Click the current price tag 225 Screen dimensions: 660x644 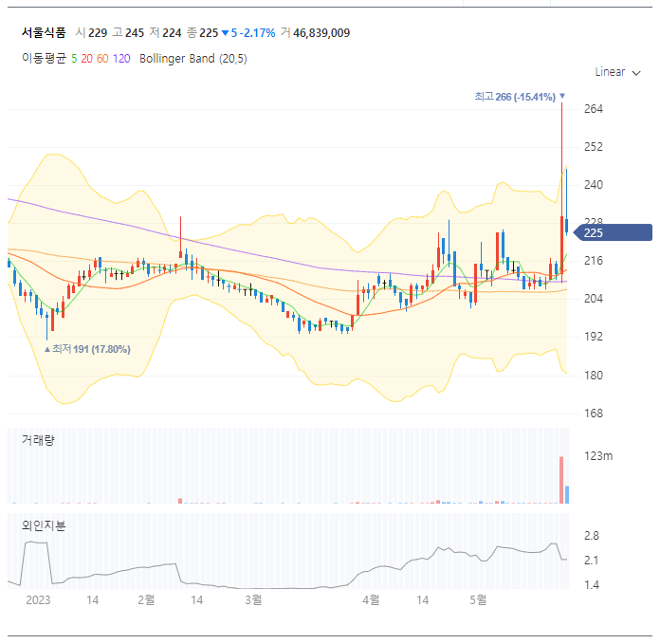point(614,232)
